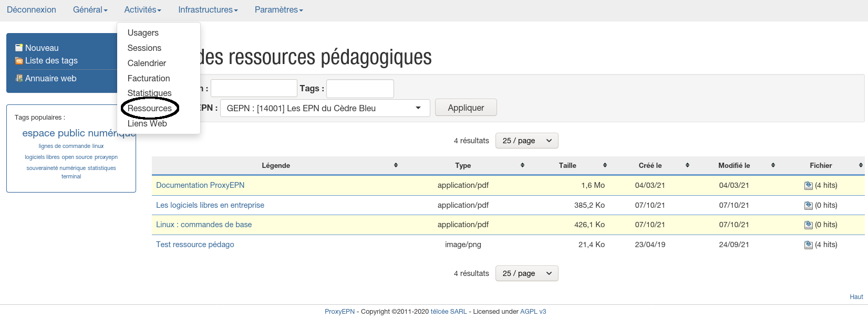The width and height of the screenshot is (868, 319).
Task: Open bottom 25 / page dropdown
Action: [x=526, y=273]
